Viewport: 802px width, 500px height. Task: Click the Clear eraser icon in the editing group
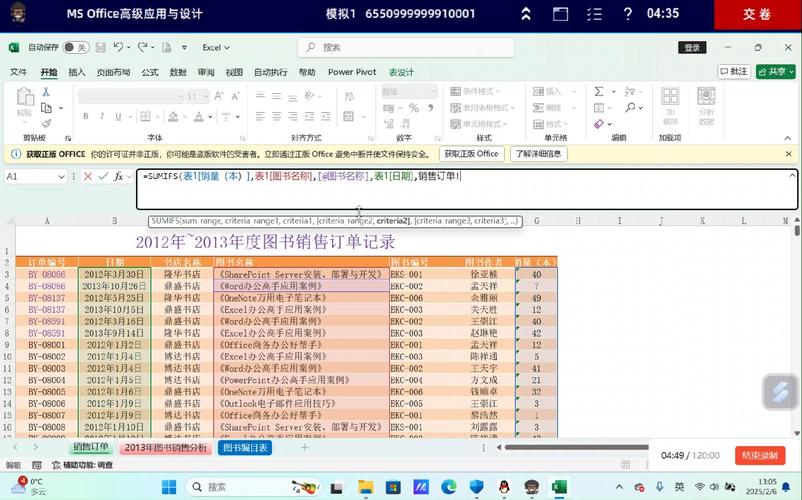pos(599,124)
